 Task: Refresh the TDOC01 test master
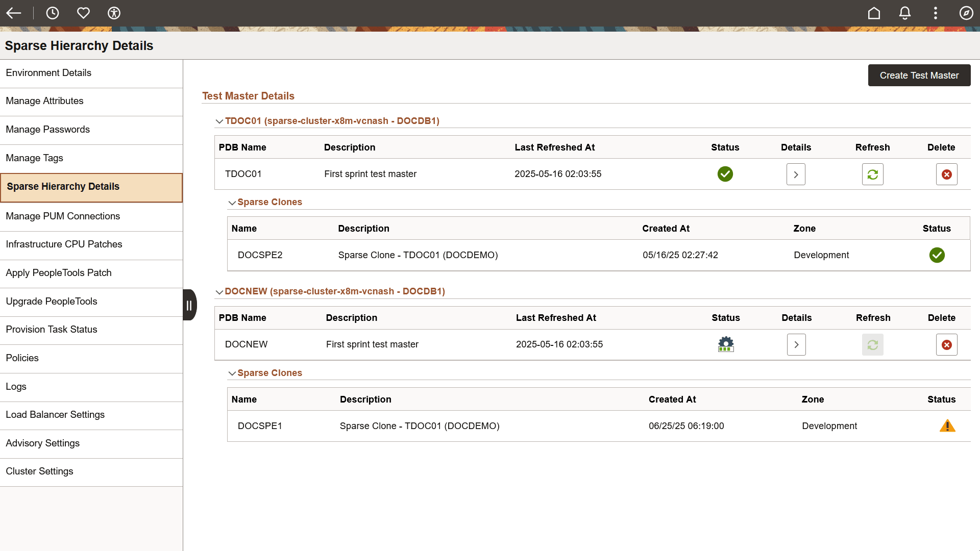[872, 174]
